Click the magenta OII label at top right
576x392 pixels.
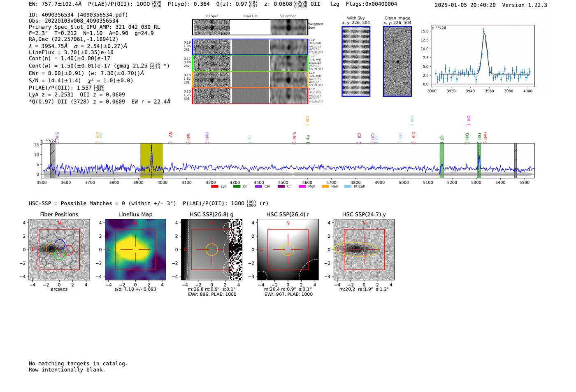(x=469, y=121)
